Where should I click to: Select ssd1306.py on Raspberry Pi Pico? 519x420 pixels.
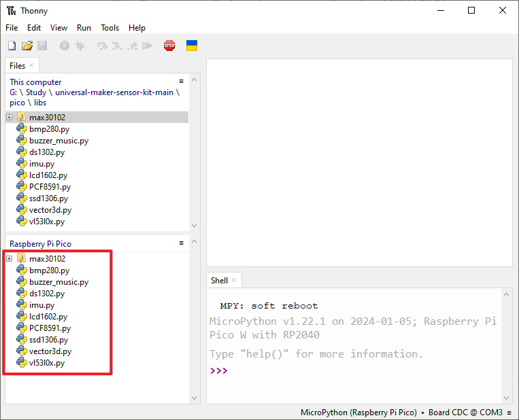point(49,340)
